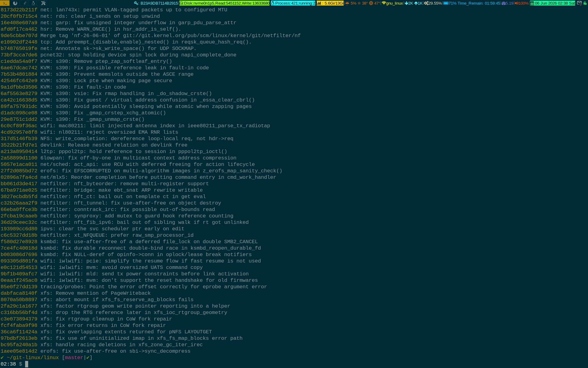Open the mail notification tray icon
This screenshot has width=588, height=368.
[x=579, y=3]
